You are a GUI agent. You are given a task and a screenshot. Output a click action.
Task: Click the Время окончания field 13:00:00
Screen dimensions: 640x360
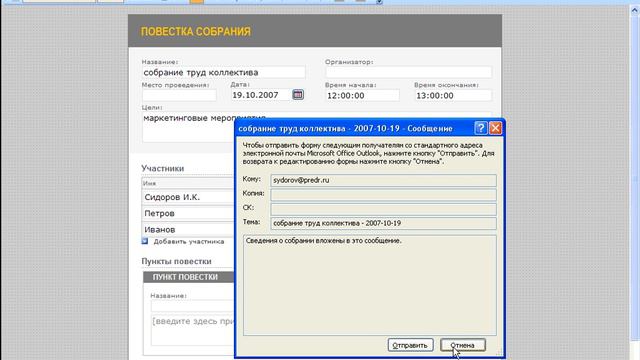pyautogui.click(x=453, y=96)
